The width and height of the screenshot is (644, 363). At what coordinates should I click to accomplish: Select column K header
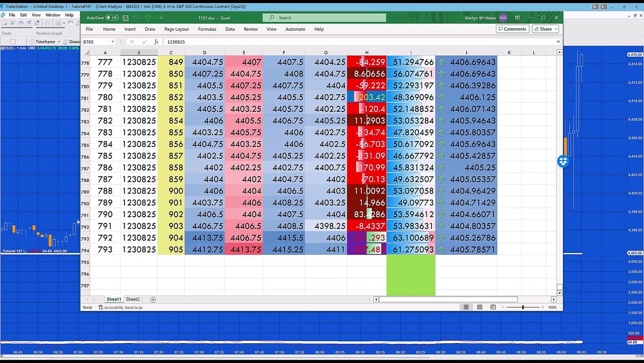(x=509, y=52)
